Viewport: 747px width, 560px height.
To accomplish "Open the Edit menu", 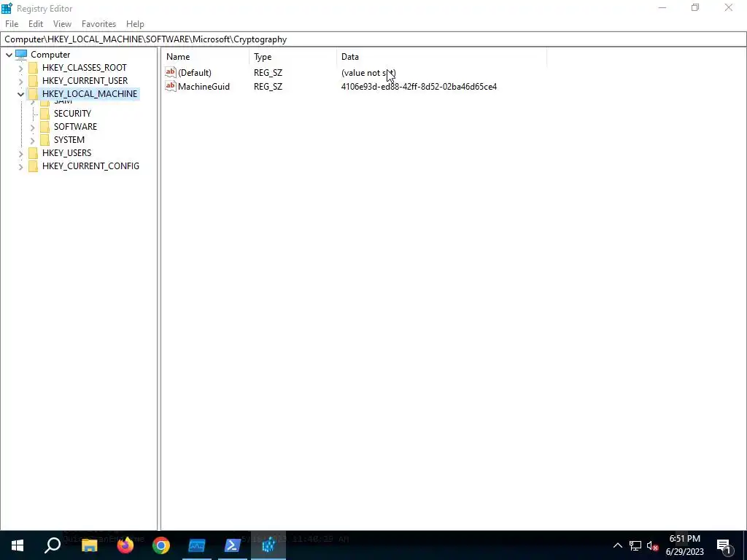I will [x=36, y=24].
